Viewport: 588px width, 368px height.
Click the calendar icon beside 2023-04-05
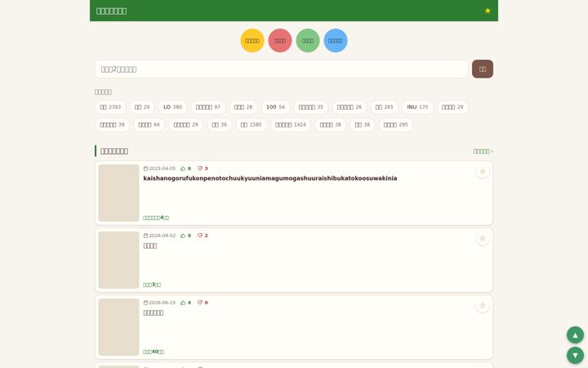(145, 168)
